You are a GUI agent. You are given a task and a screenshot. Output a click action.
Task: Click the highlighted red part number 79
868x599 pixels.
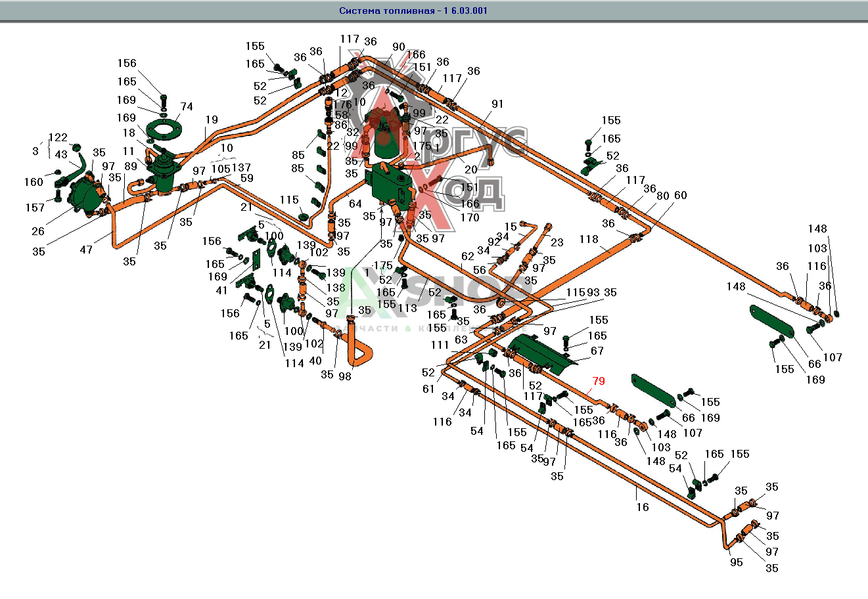click(598, 381)
